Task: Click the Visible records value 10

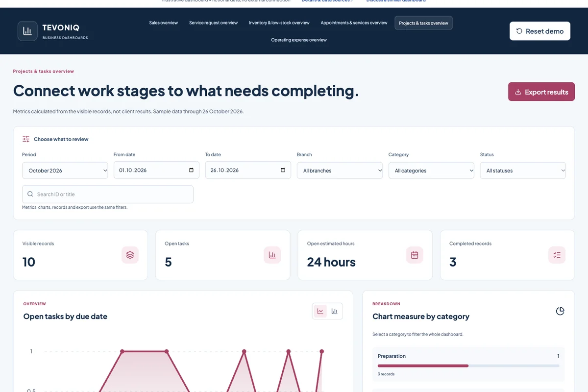Action: [29, 262]
